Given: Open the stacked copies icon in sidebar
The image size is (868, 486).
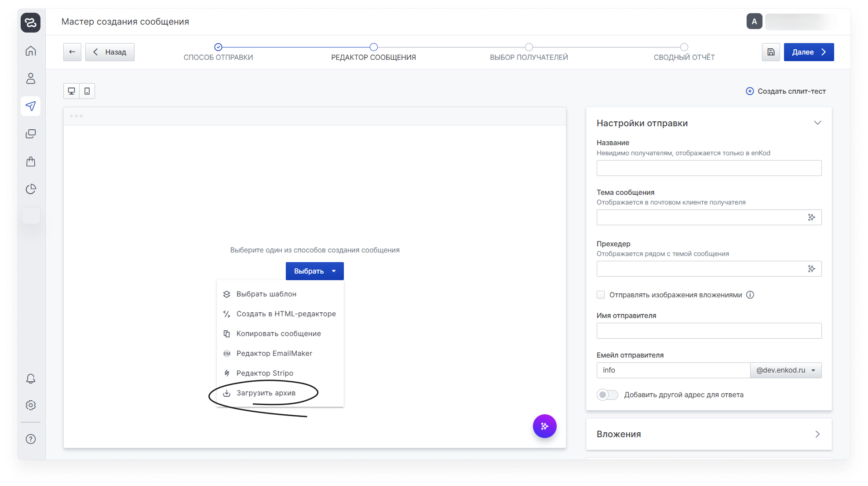Looking at the screenshot, I should click(30, 134).
